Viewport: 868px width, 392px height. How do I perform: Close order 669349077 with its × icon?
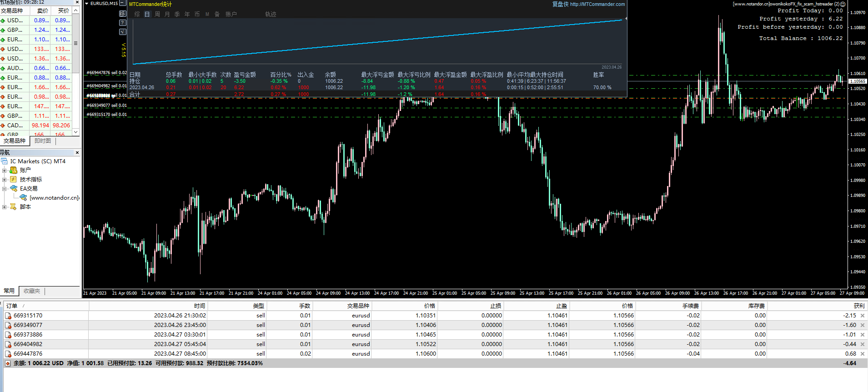[863, 325]
